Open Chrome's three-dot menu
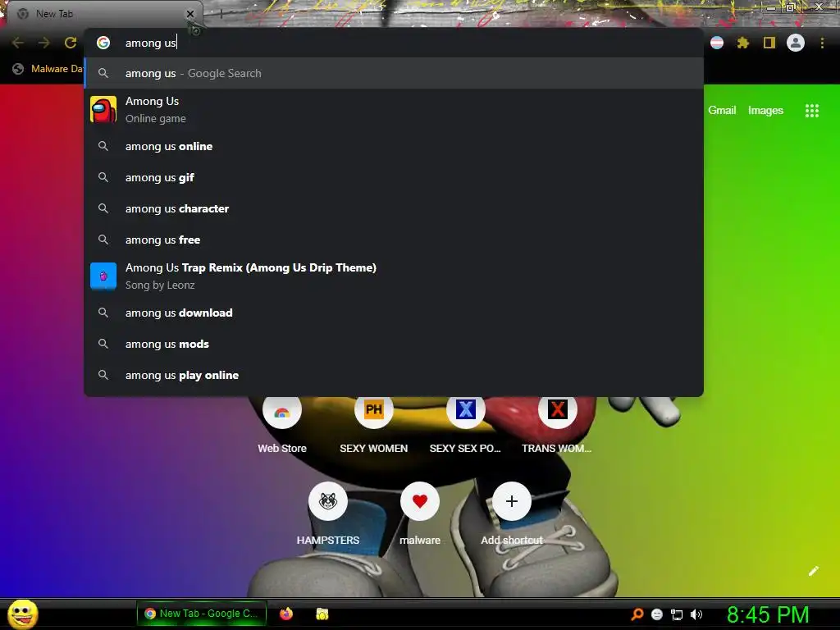This screenshot has width=840, height=630. [x=822, y=43]
